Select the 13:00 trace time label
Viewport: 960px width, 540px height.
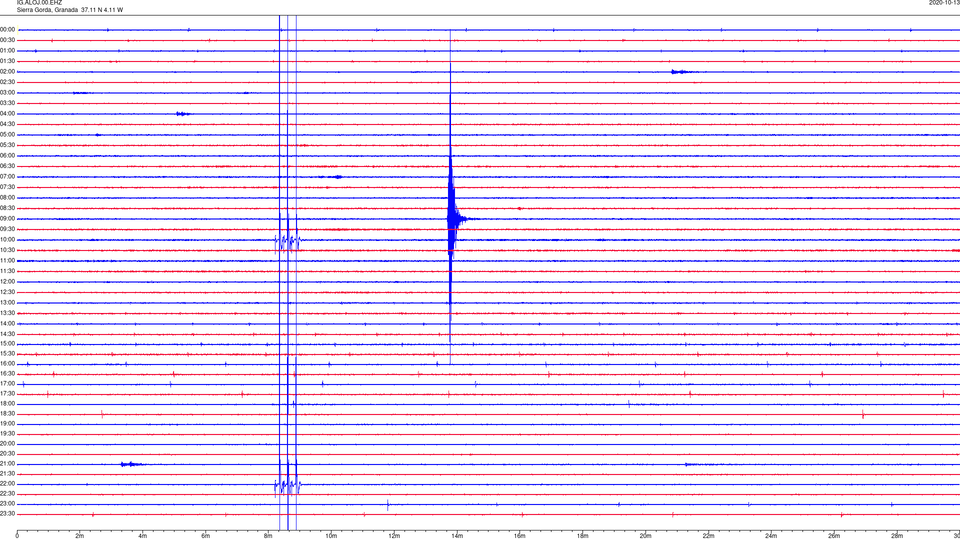point(8,302)
